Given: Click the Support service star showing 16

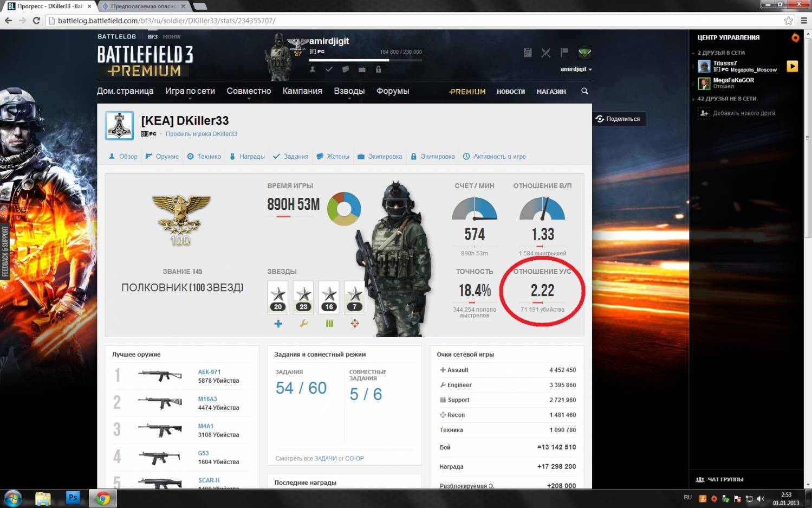Looking at the screenshot, I should coord(329,297).
